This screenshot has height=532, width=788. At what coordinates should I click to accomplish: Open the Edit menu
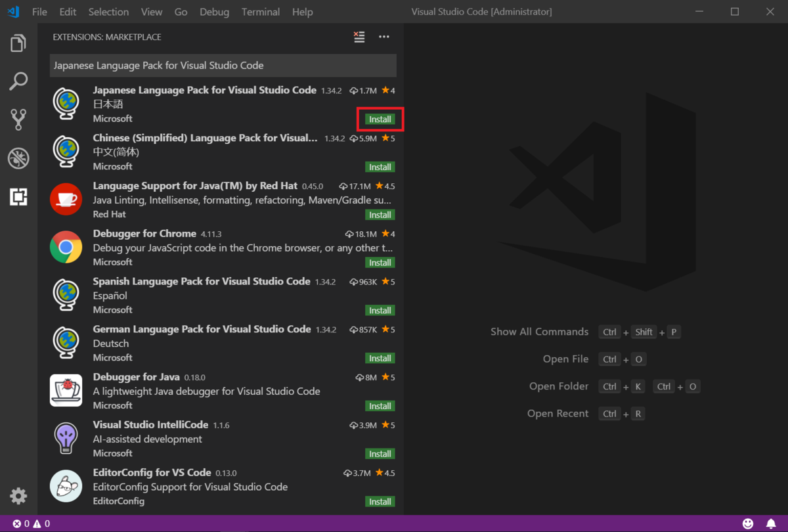pyautogui.click(x=68, y=12)
